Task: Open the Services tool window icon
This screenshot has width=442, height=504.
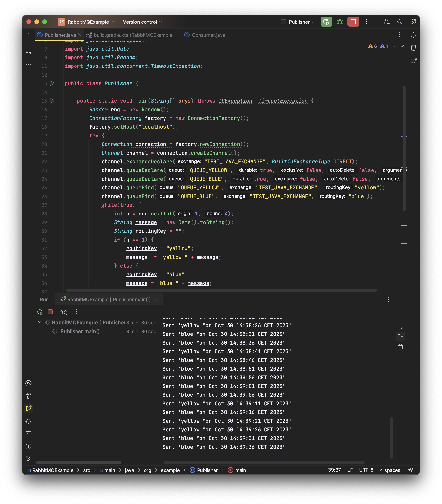Action: coord(28,383)
